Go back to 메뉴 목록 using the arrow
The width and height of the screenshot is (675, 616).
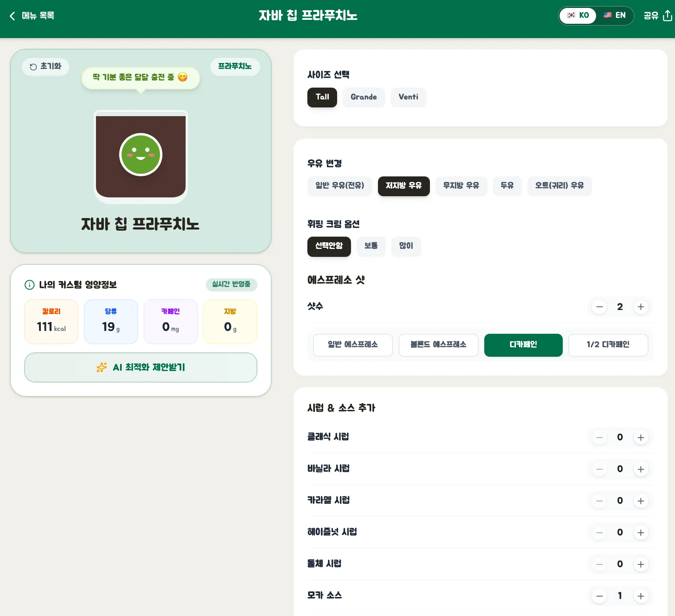(x=12, y=16)
